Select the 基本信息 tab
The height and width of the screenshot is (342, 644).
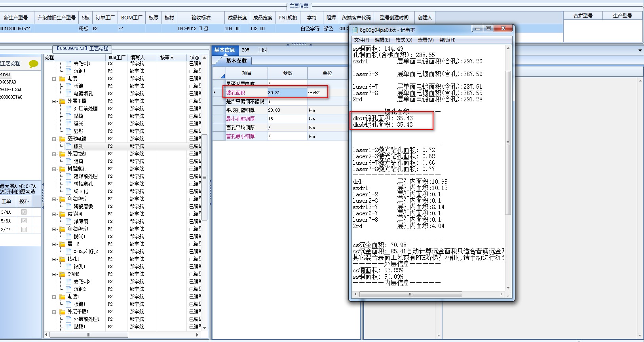pyautogui.click(x=225, y=50)
